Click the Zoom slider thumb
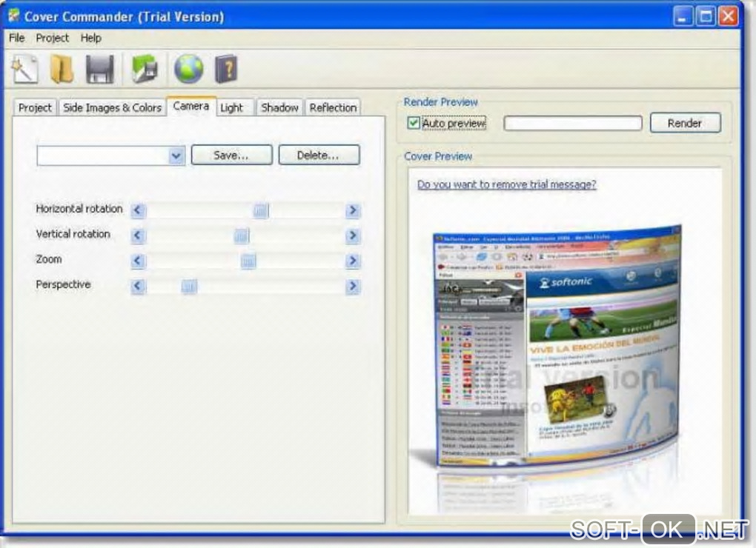 [x=248, y=261]
